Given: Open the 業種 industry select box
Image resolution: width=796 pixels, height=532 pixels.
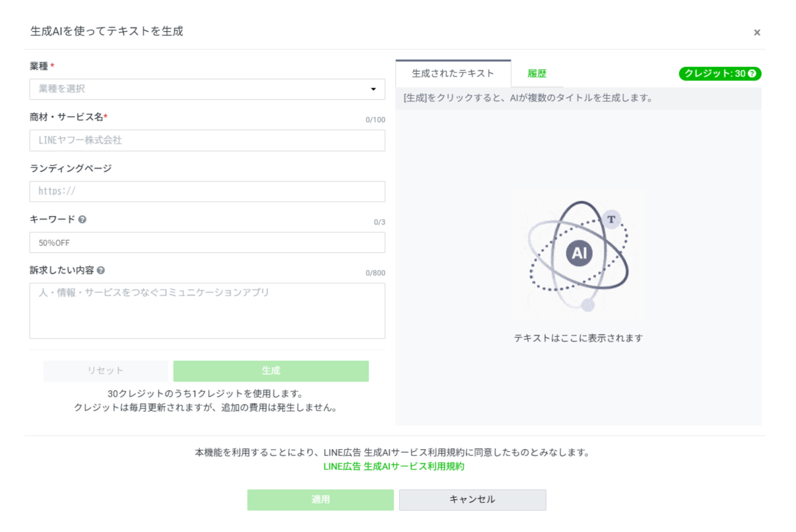Looking at the screenshot, I should point(200,89).
